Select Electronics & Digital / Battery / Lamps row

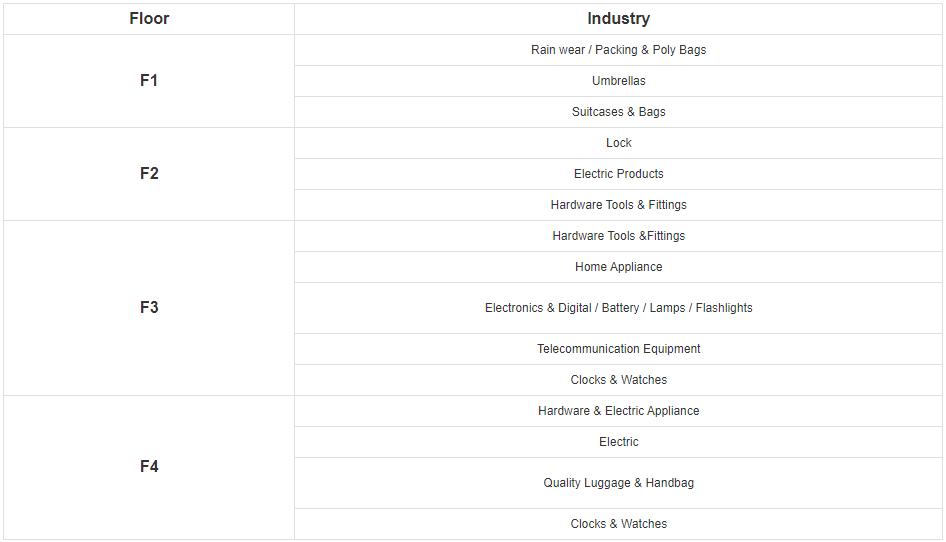618,308
